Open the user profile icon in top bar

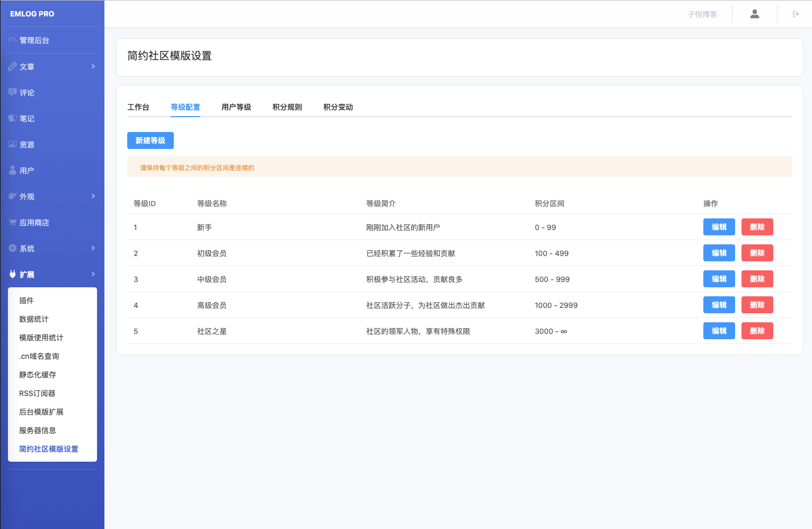pos(755,14)
